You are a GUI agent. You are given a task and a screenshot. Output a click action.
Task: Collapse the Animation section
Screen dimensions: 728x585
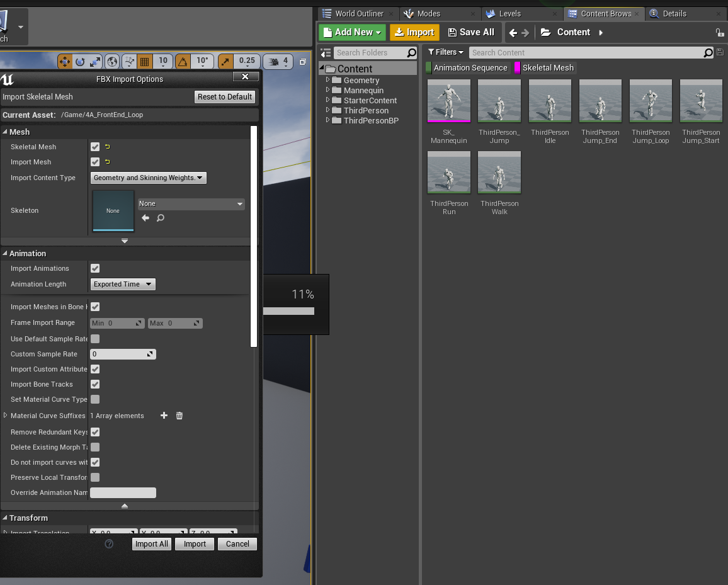[x=5, y=254]
